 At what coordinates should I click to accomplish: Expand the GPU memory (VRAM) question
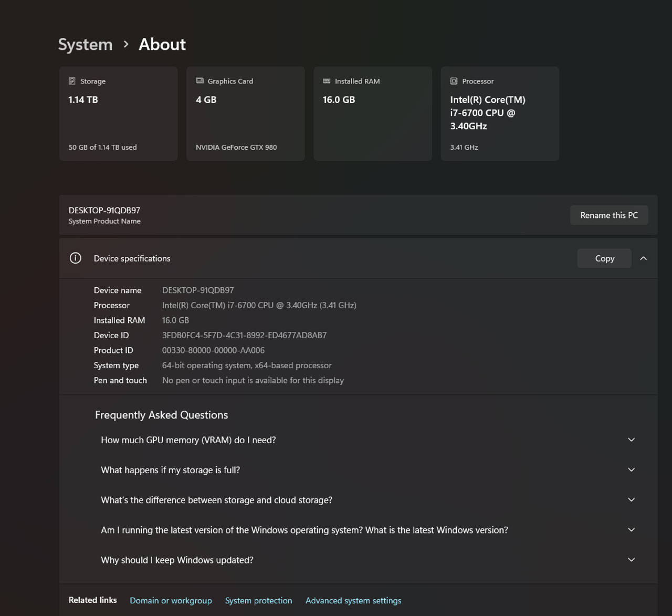click(631, 440)
